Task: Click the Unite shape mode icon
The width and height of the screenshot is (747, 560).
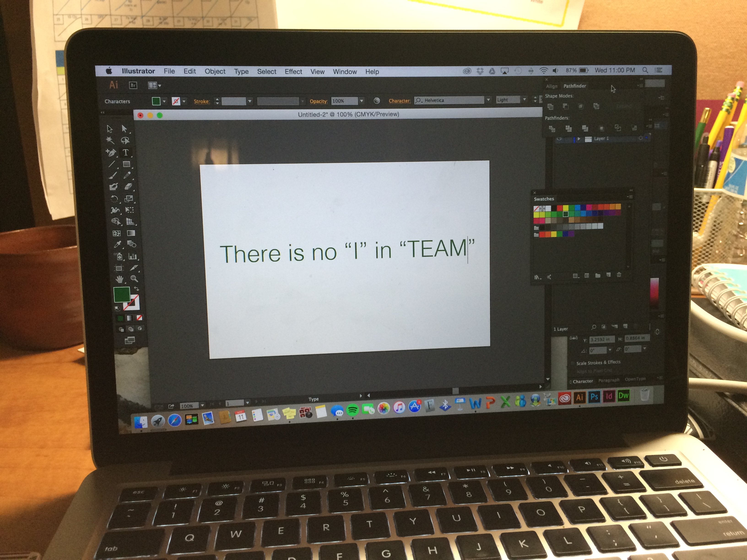Action: [x=550, y=107]
